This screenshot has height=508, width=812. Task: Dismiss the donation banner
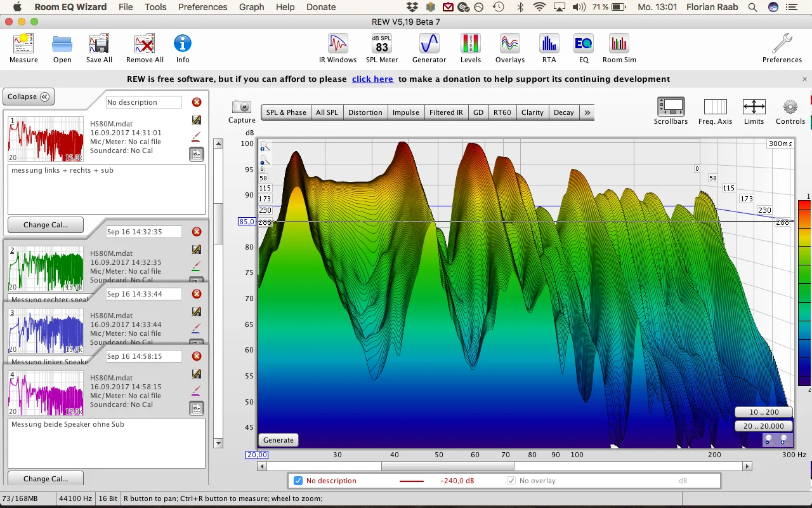(804, 79)
